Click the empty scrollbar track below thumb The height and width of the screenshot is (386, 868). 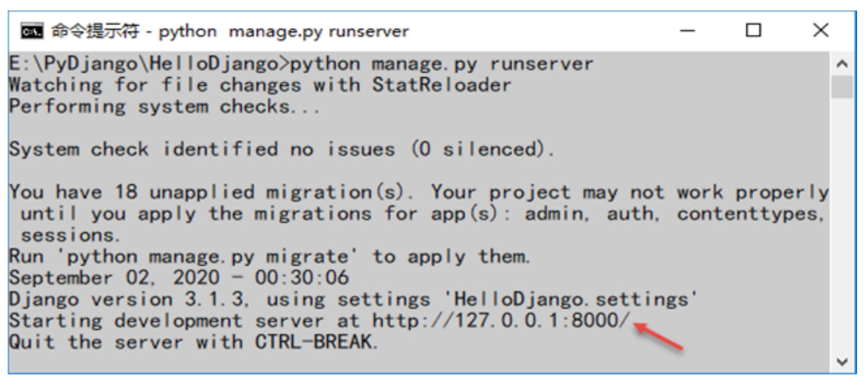[842, 225]
